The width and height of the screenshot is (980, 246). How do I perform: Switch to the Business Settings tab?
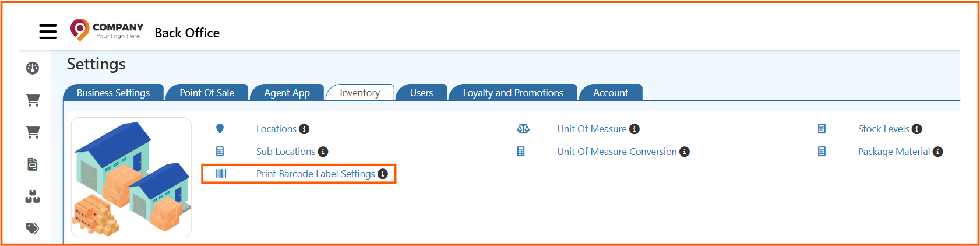click(x=113, y=93)
